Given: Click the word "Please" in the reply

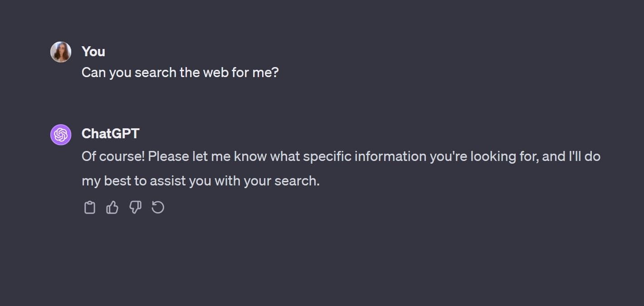Looking at the screenshot, I should (x=167, y=156).
